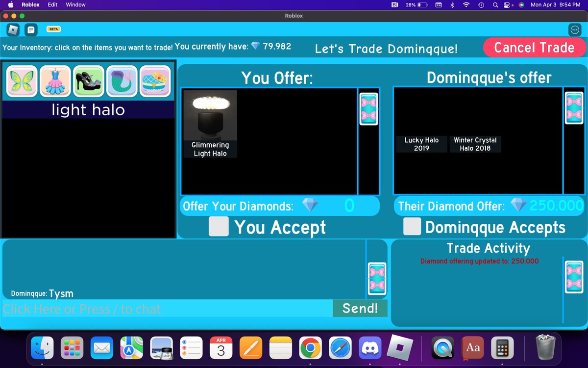The height and width of the screenshot is (368, 588).
Task: Inspect the Lucky Halo 2019 item
Action: (421, 144)
